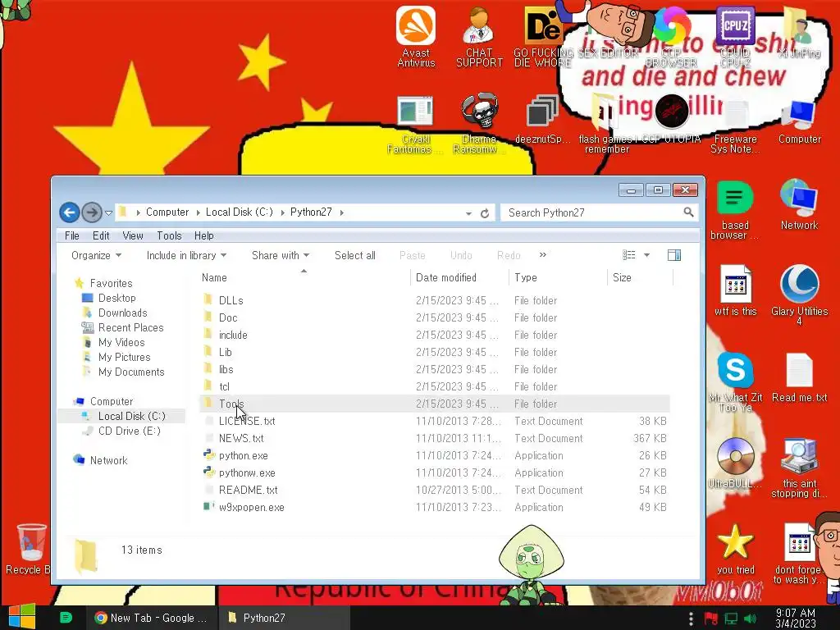Open recent pages dropdown arrow
This screenshot has width=840, height=630.
coord(108,213)
